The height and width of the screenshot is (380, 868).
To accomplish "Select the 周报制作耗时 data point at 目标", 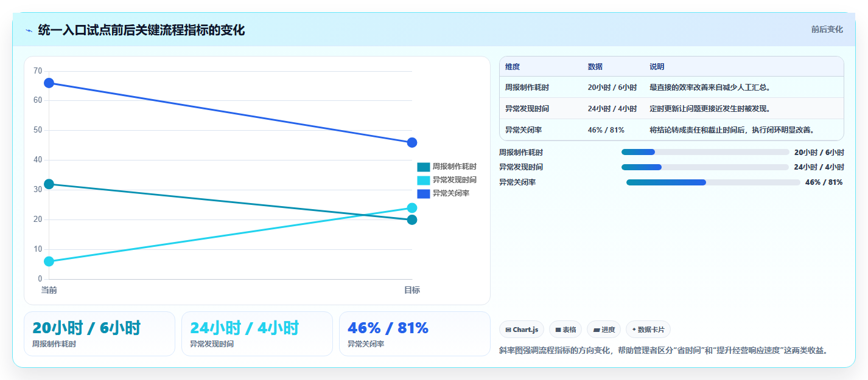I will pyautogui.click(x=412, y=219).
